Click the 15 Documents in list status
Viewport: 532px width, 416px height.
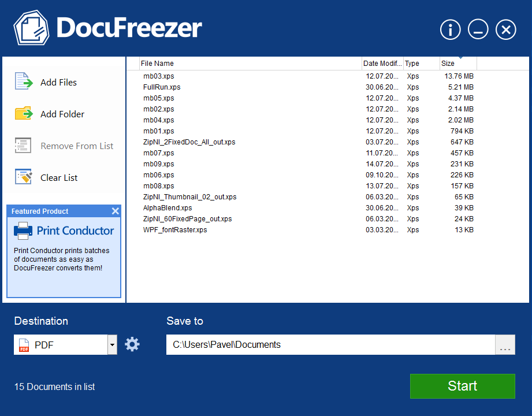pos(55,387)
